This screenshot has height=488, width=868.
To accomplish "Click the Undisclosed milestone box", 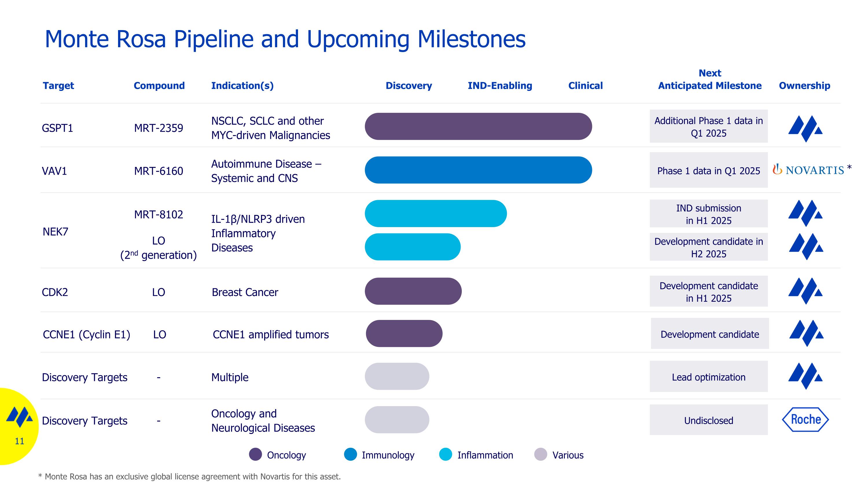I will click(708, 420).
